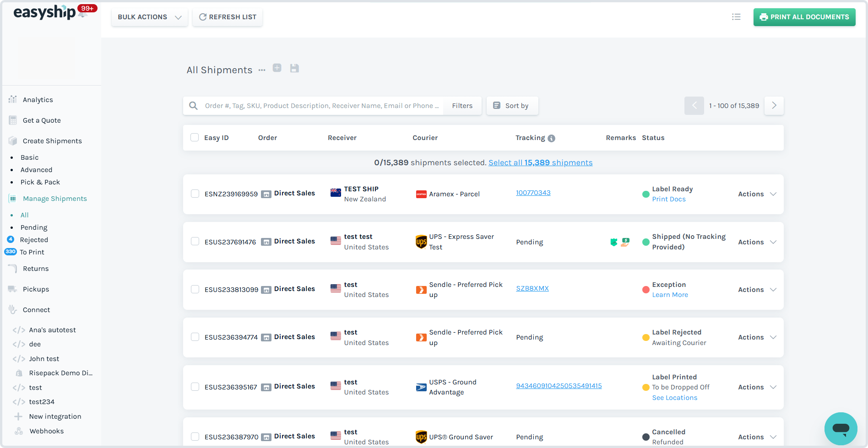868x448 pixels.
Task: Select checkbox for shipment ESUS233813099
Action: 195,290
